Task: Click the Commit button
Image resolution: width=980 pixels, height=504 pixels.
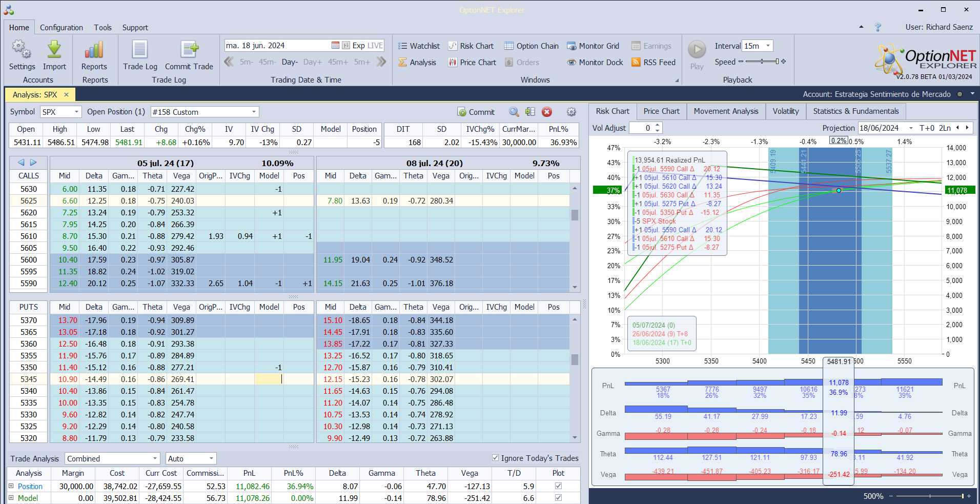Action: pos(476,112)
